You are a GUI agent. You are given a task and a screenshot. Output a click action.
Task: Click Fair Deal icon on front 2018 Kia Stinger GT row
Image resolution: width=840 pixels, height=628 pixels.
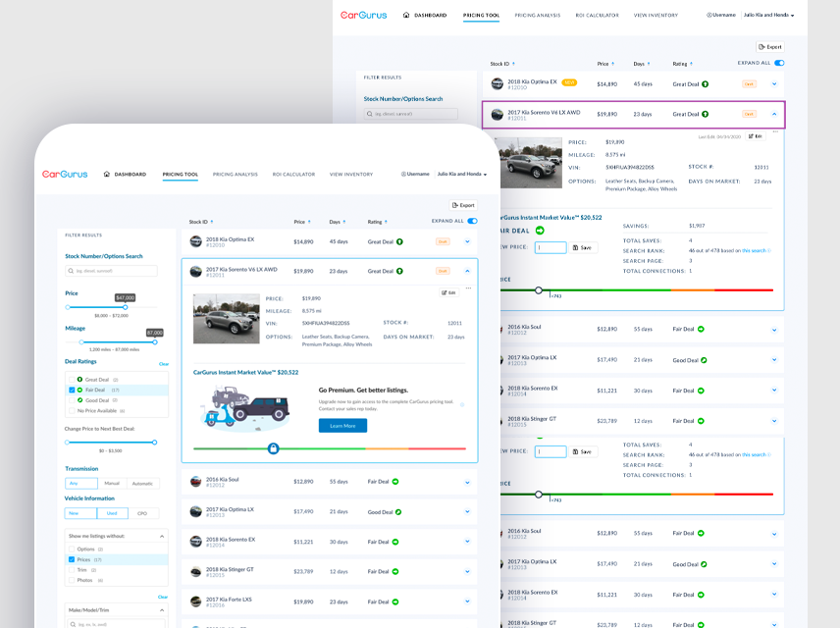[395, 572]
